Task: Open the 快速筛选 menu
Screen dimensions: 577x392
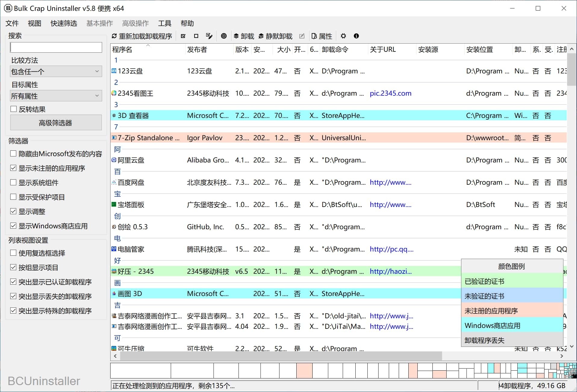Action: 64,23
